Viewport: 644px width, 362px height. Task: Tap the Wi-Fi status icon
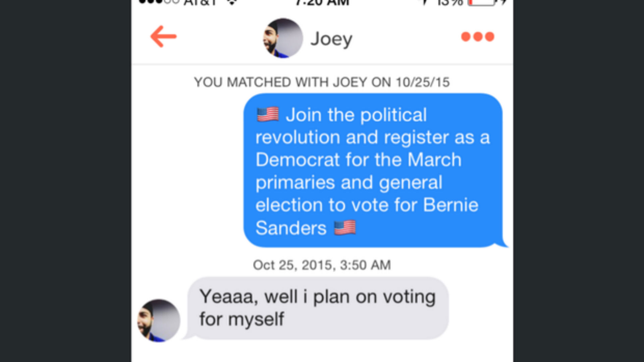232,2
